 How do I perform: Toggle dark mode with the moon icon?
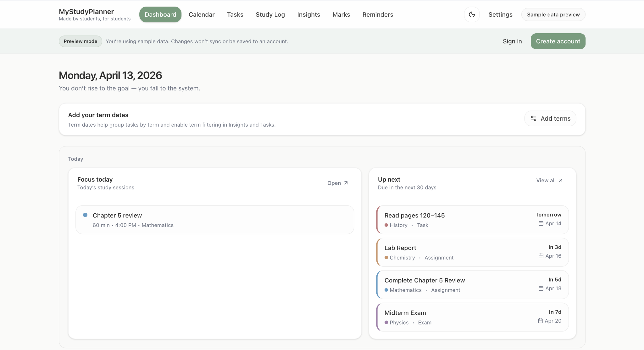point(472,14)
